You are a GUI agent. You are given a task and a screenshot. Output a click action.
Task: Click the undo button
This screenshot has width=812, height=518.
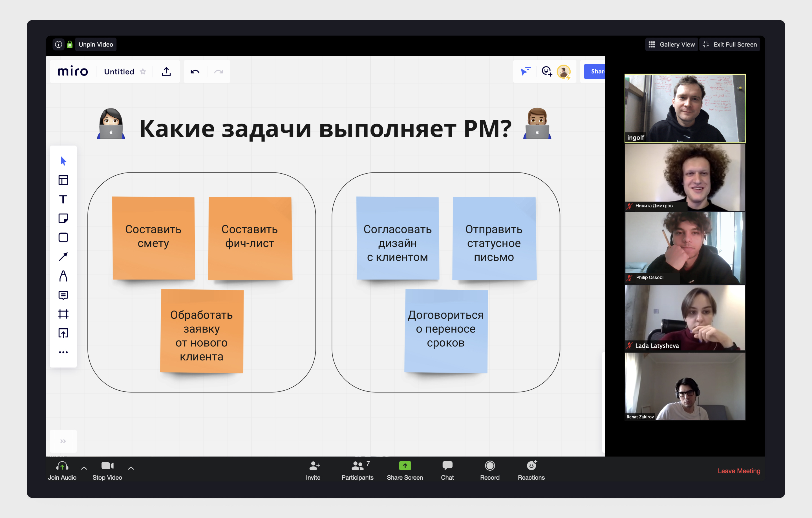click(x=195, y=72)
